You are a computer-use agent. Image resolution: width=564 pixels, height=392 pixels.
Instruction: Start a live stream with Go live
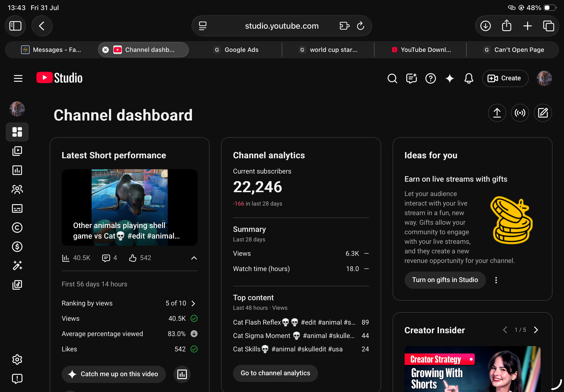click(520, 113)
